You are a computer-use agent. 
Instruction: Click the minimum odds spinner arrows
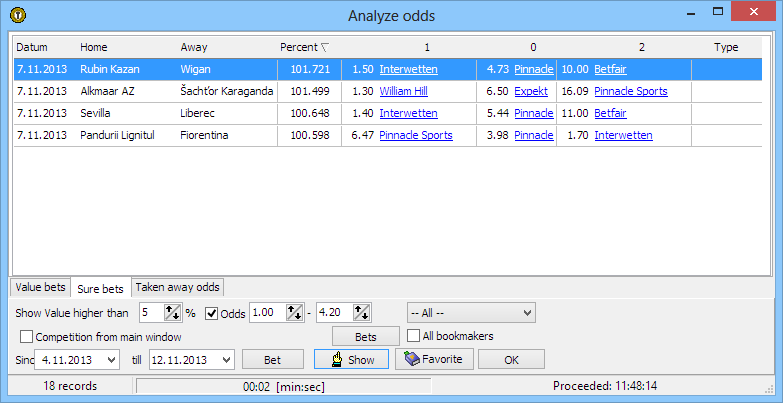click(294, 313)
